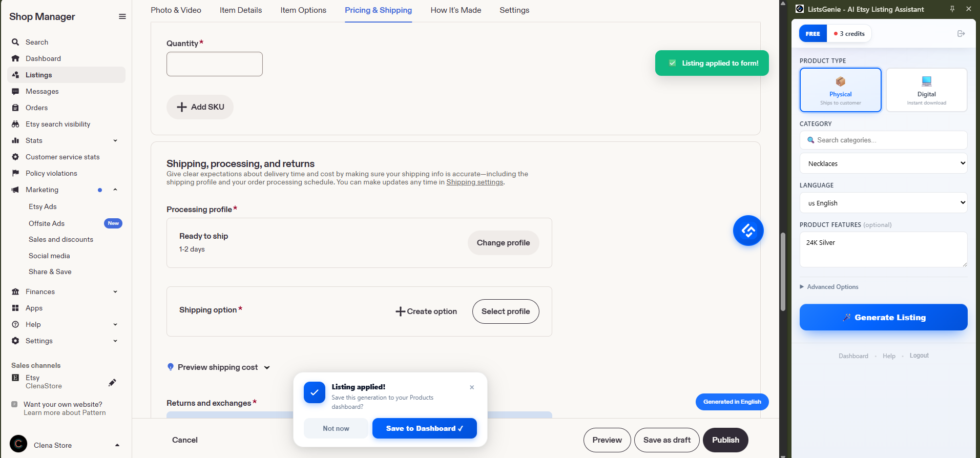
Task: Click the Marketing megaphone icon
Action: (15, 190)
